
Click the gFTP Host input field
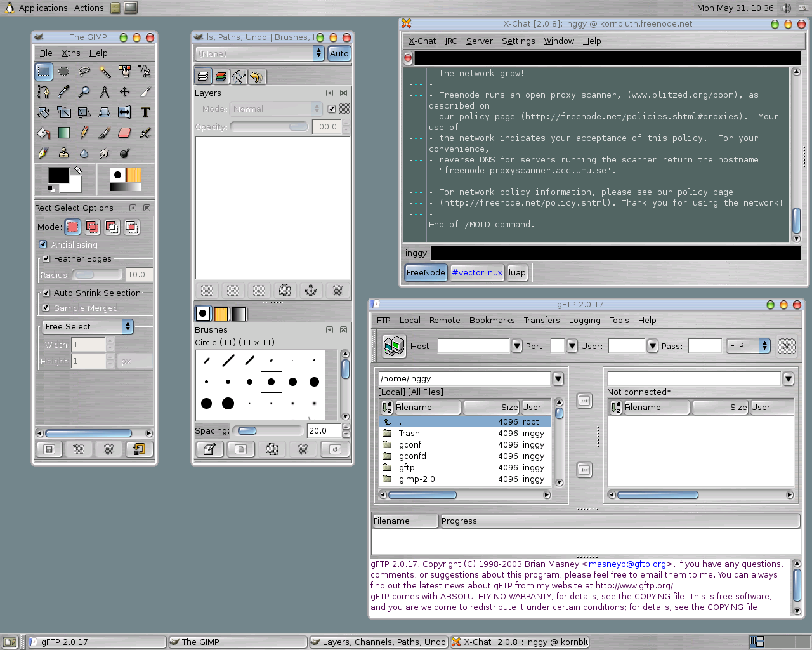coord(473,346)
